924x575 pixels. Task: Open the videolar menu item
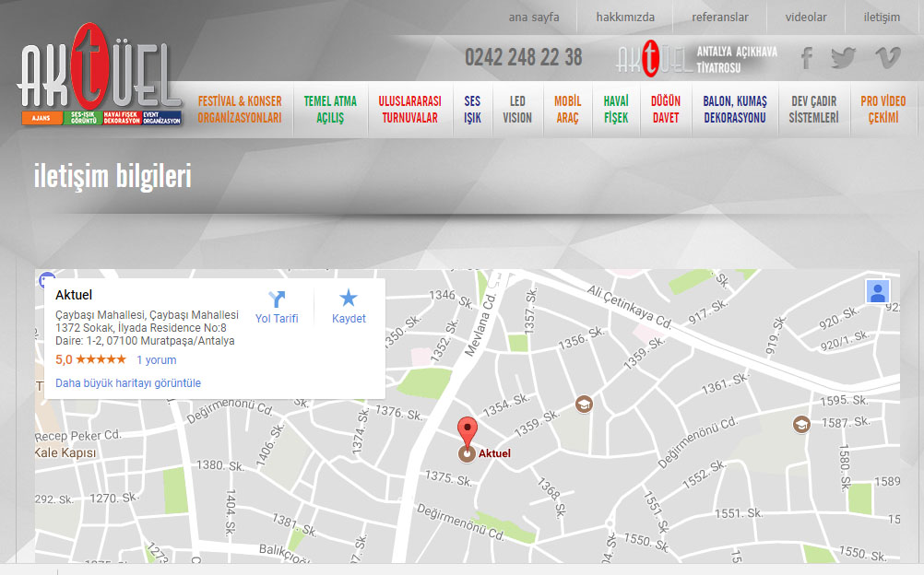[806, 18]
